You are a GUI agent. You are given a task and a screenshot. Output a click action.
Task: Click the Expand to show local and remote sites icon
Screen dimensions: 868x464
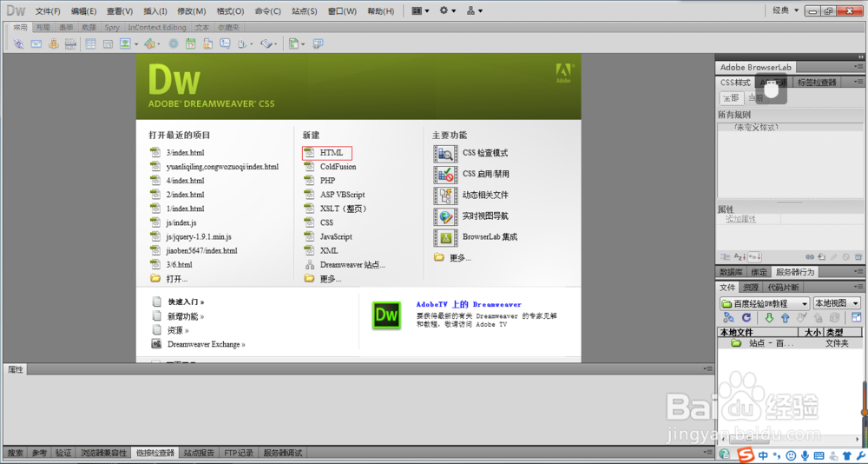(857, 318)
